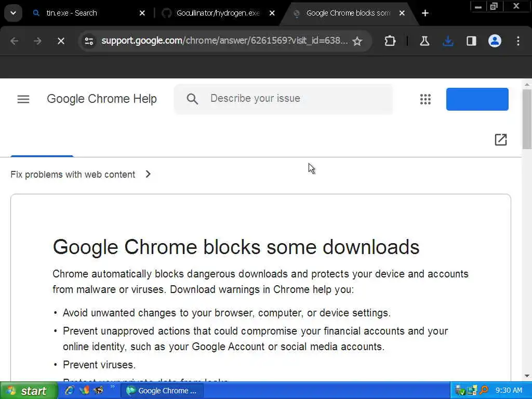The height and width of the screenshot is (399, 532).
Task: Focus the Describe your issue search field
Action: coord(283,99)
